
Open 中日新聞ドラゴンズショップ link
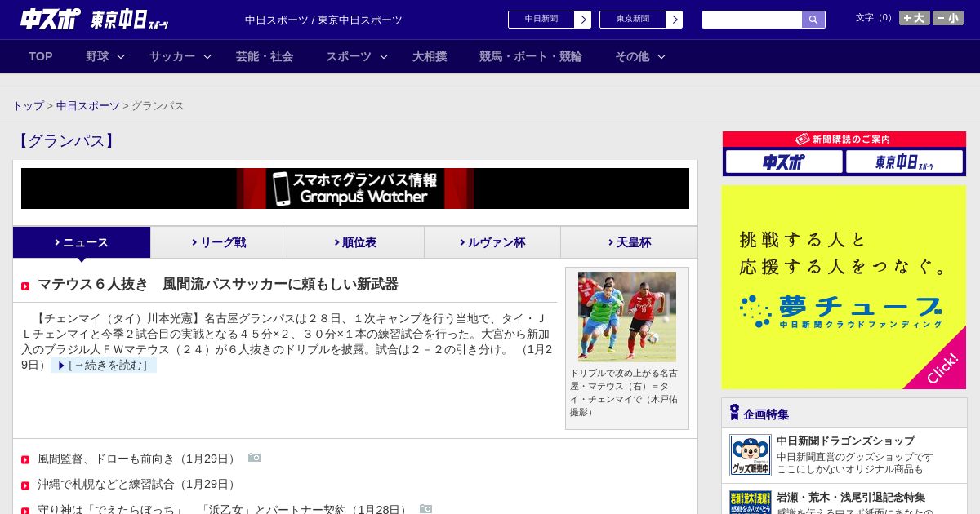point(845,441)
